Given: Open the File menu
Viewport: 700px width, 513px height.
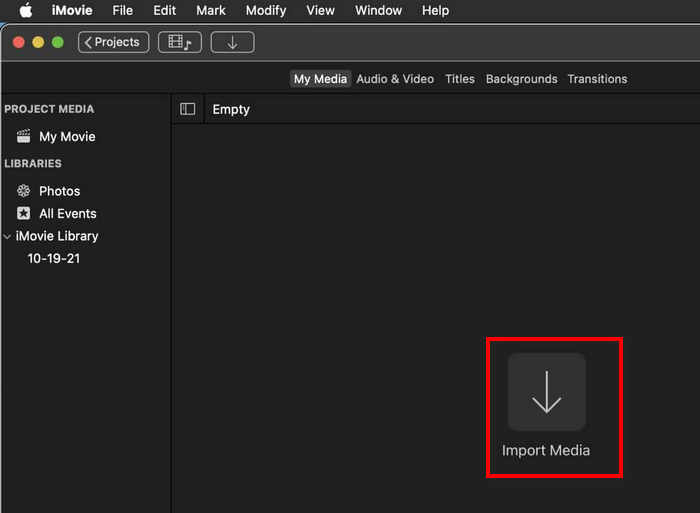Looking at the screenshot, I should point(122,10).
